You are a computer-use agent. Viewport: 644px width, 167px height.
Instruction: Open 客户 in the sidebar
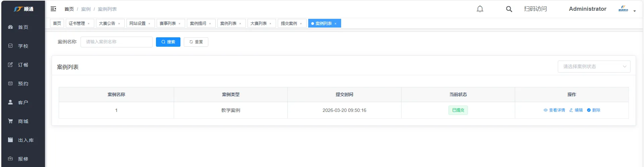23,102
